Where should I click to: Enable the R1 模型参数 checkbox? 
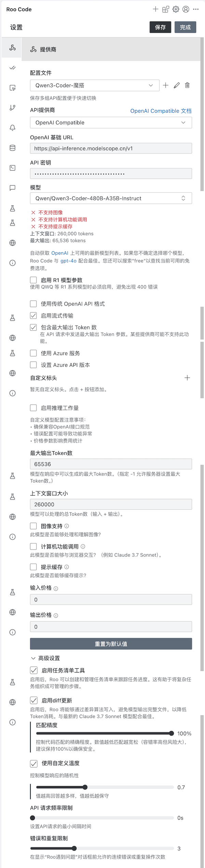pos(33,280)
